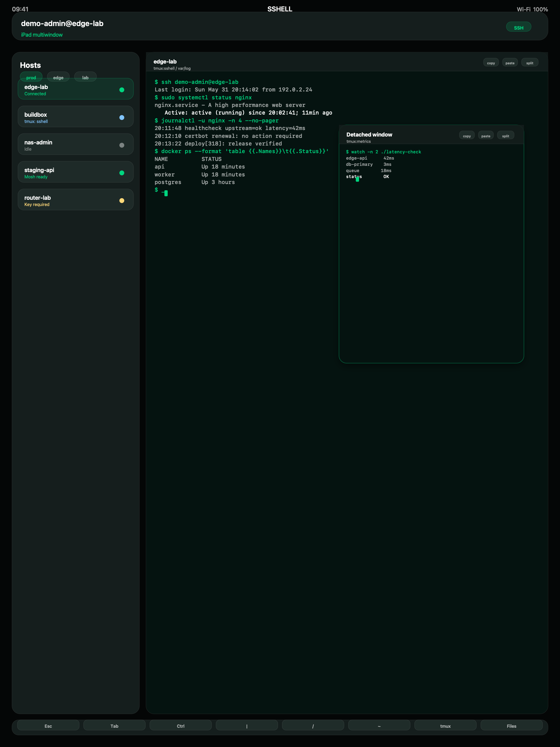This screenshot has height=747, width=560.
Task: Click the deploy[318] release verified line
Action: pyautogui.click(x=218, y=144)
